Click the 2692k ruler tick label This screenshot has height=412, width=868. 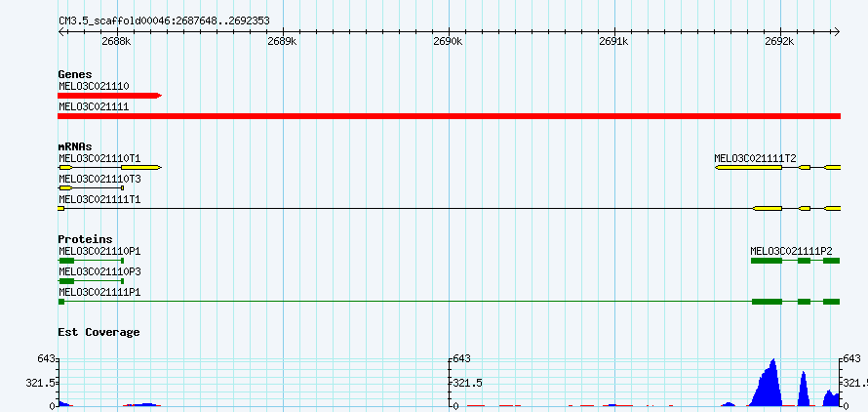(779, 41)
